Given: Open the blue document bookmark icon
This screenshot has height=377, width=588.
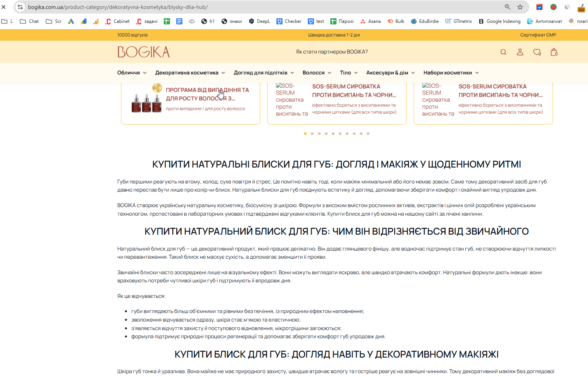Looking at the screenshot, I should [179, 21].
